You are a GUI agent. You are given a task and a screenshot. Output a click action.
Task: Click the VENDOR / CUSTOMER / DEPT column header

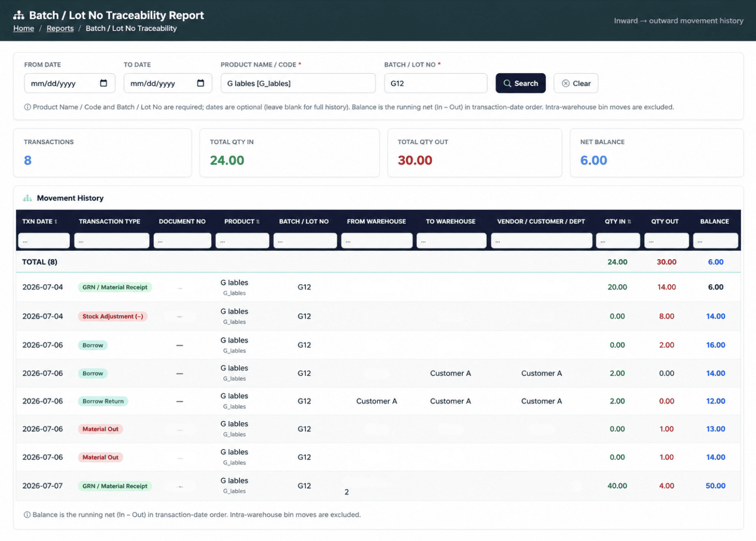541,222
